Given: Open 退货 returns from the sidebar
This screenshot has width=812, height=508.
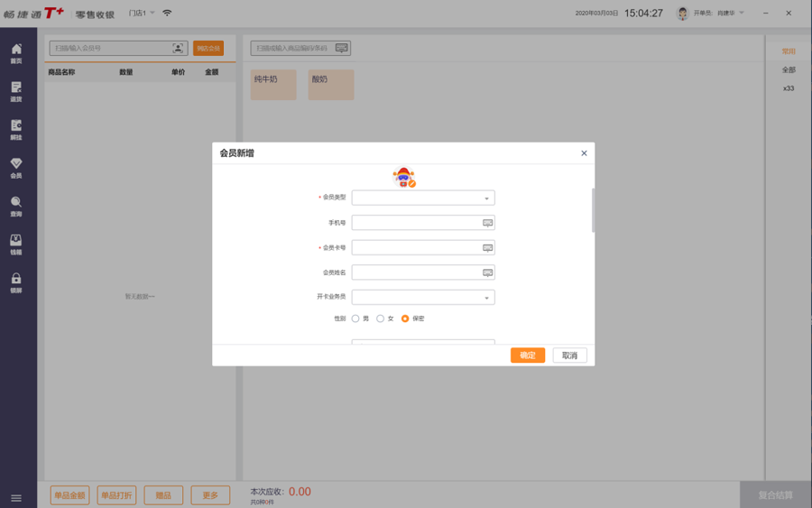Looking at the screenshot, I should [x=16, y=91].
